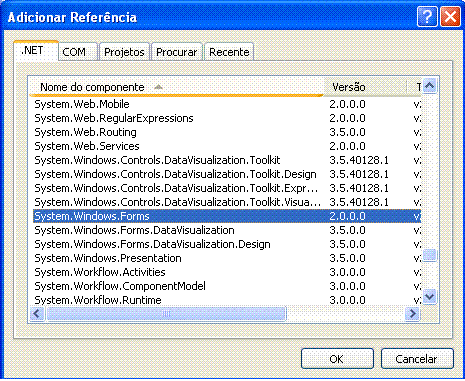Select System.Windows.Forms.DataVisualization component
Image resolution: width=465 pixels, height=381 pixels.
tap(134, 230)
